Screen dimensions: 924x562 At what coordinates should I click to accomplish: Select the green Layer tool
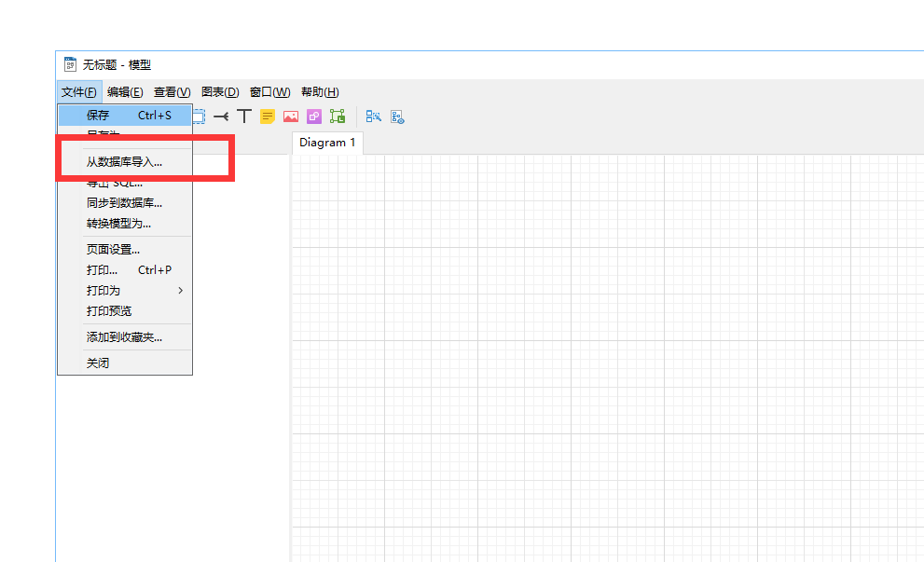tap(338, 117)
